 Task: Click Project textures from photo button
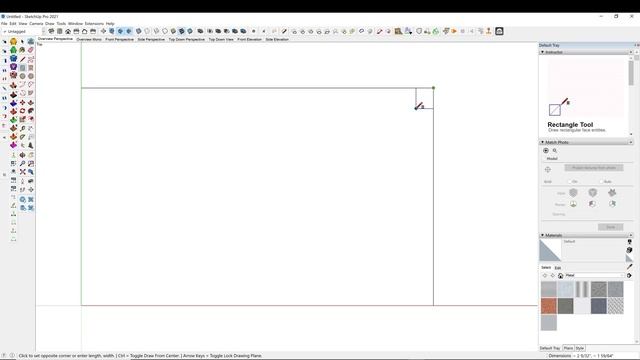click(594, 168)
